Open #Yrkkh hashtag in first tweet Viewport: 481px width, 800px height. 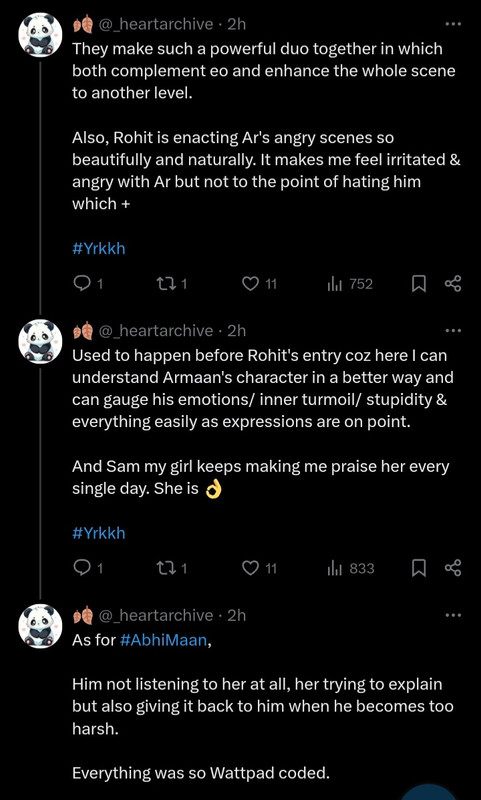[x=98, y=249]
